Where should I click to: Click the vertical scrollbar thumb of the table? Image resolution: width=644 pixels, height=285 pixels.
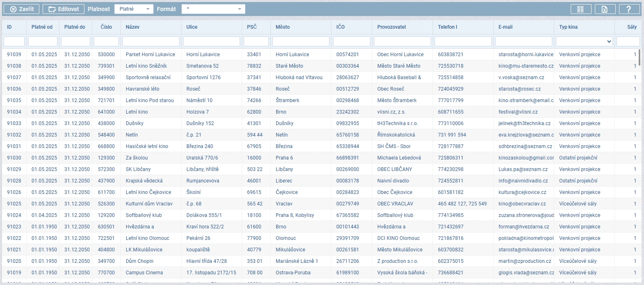point(639,57)
